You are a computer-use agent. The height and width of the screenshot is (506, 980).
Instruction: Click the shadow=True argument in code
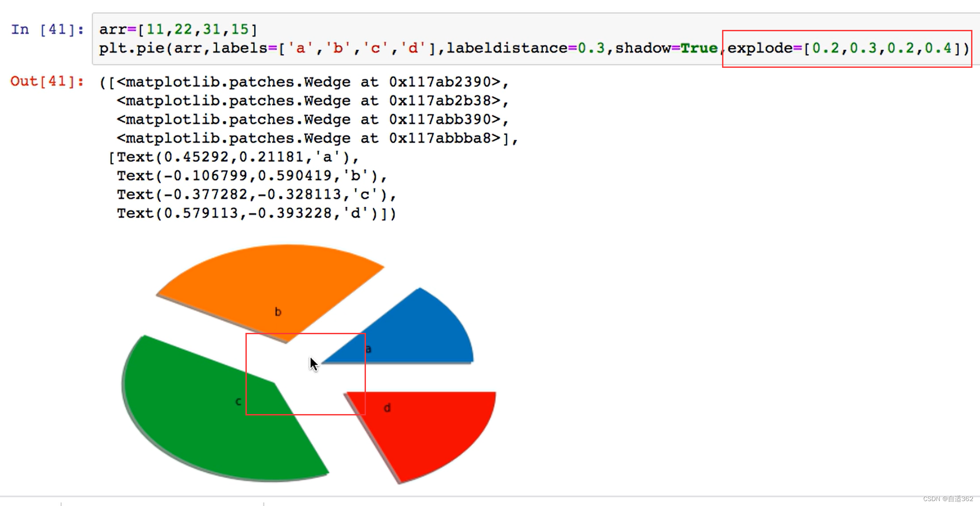click(x=666, y=48)
